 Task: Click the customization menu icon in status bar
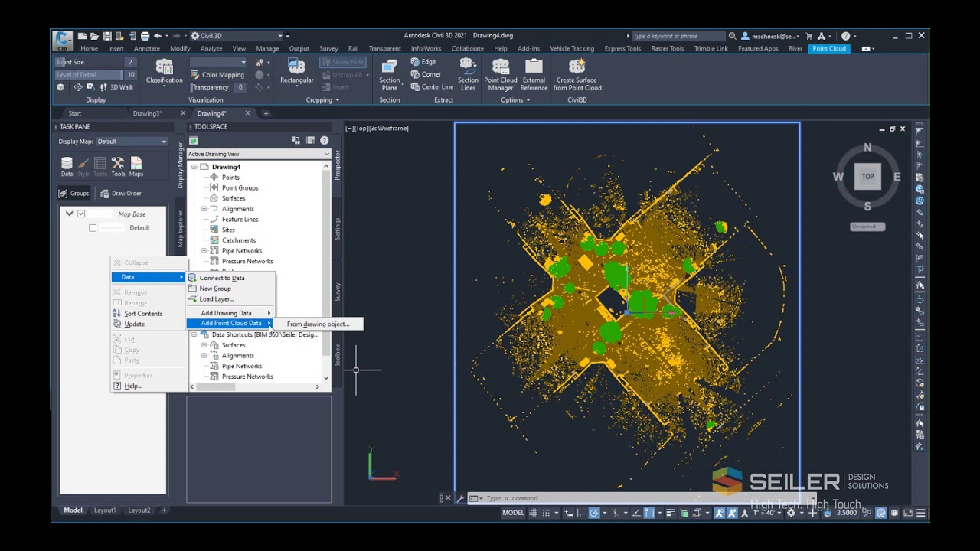[x=921, y=513]
